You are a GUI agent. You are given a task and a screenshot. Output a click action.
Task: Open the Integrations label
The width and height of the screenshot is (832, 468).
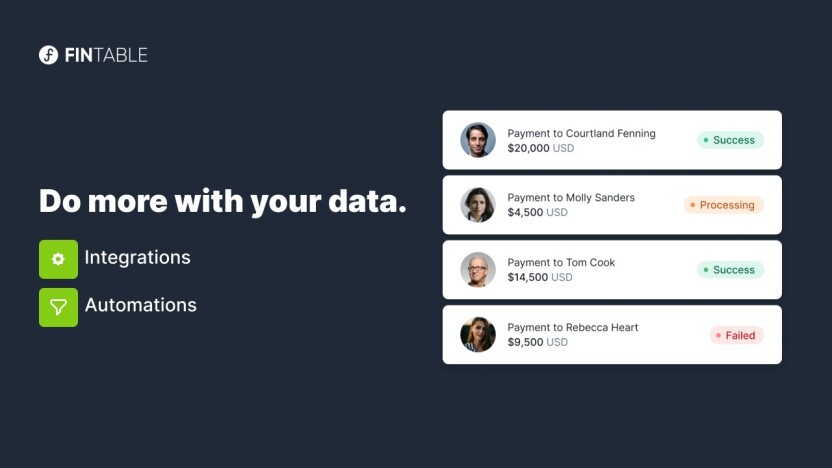point(137,257)
